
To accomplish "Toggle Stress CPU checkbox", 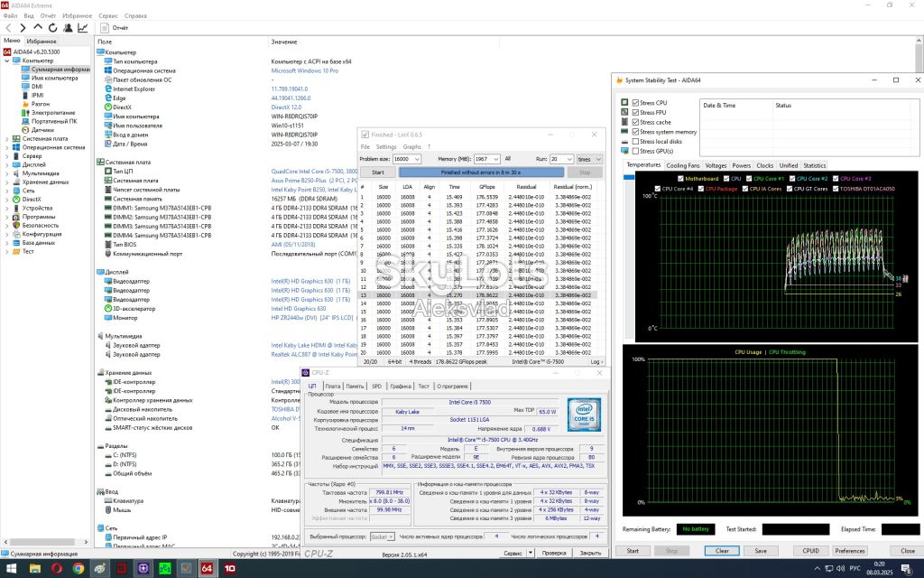I will coord(635,103).
